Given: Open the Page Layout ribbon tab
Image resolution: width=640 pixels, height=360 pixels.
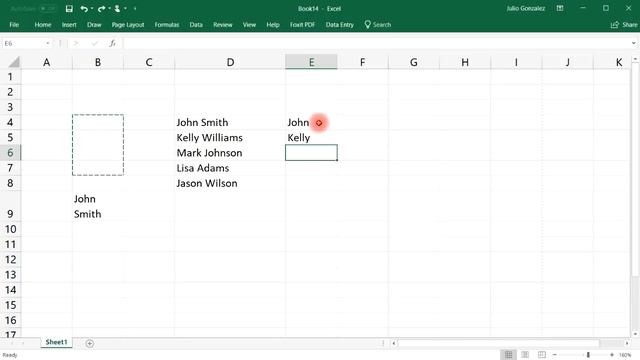Looking at the screenshot, I should [x=128, y=24].
